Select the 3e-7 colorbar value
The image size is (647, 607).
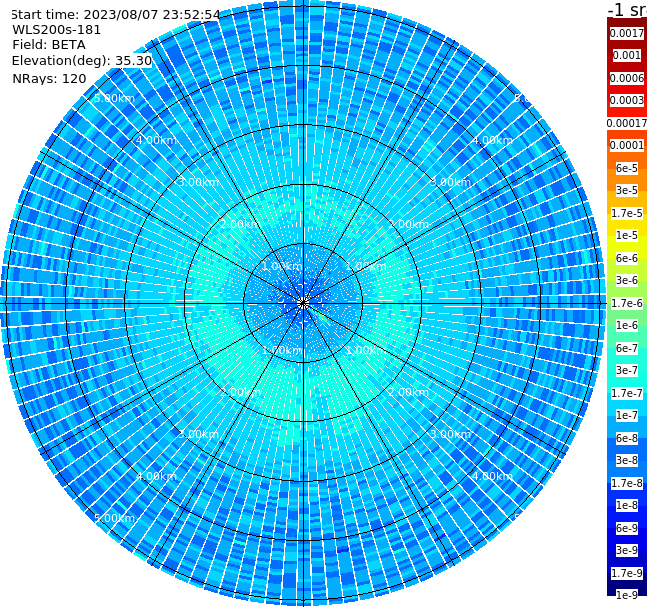(x=627, y=370)
